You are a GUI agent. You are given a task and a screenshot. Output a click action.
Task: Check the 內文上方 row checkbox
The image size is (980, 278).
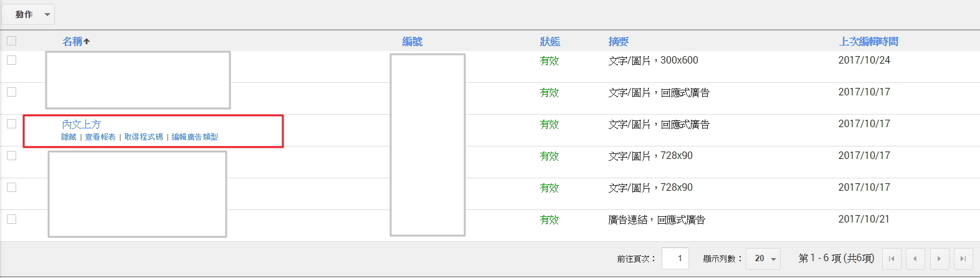[x=11, y=123]
